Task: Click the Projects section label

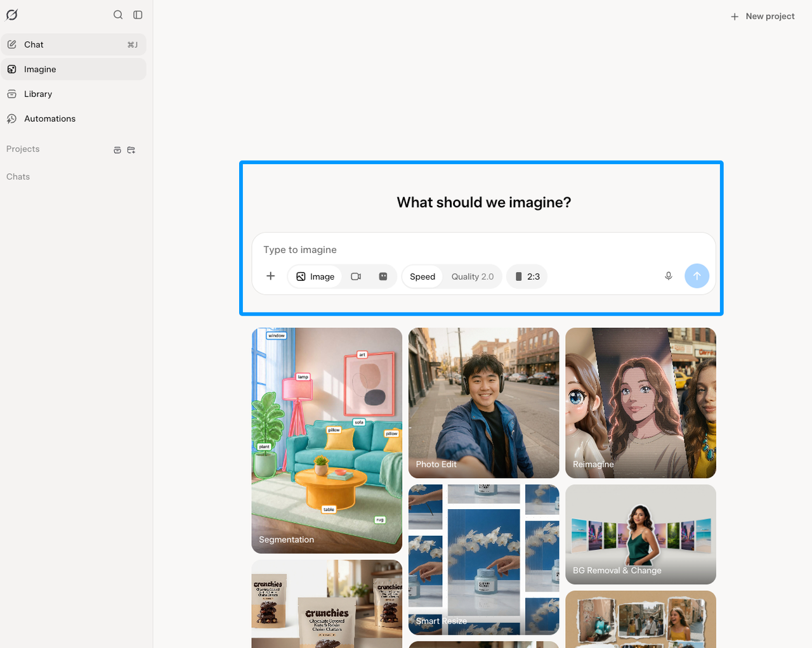Action: (x=23, y=149)
